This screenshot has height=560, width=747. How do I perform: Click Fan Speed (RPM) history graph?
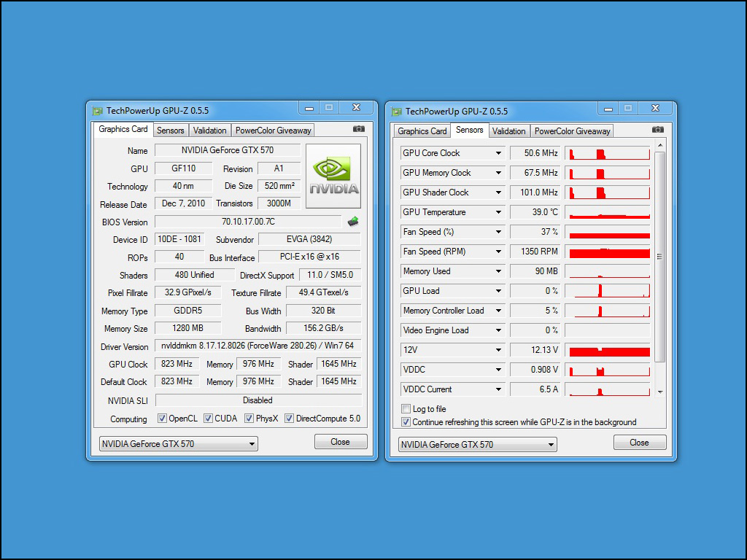click(x=608, y=252)
